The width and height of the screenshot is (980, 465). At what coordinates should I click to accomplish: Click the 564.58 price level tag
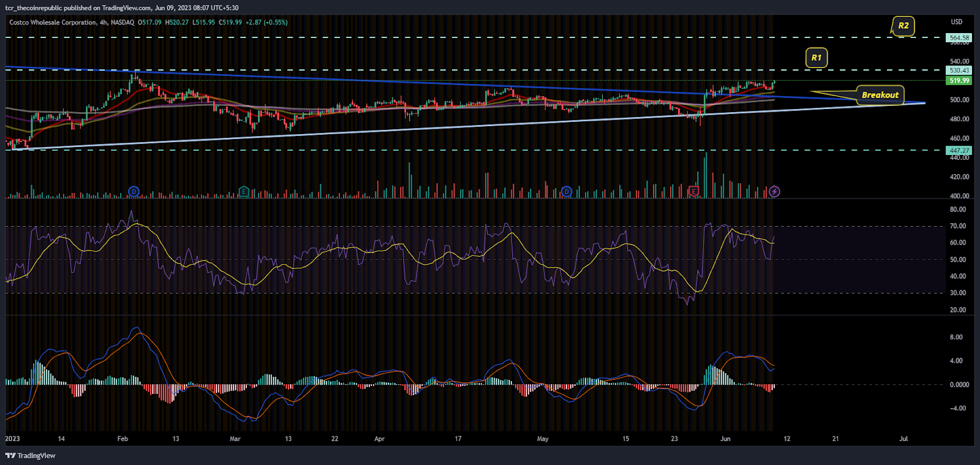[x=959, y=38]
